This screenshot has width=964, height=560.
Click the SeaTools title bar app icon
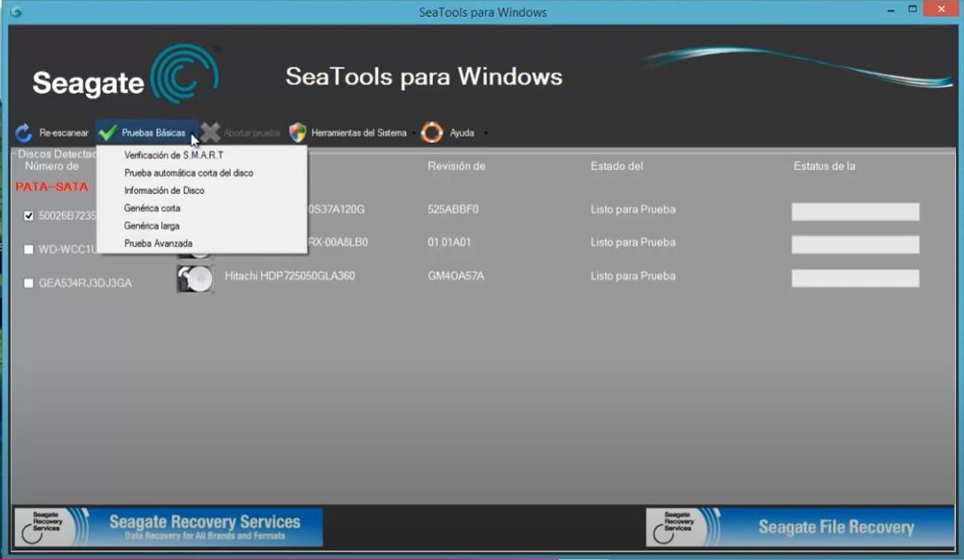coord(16,12)
